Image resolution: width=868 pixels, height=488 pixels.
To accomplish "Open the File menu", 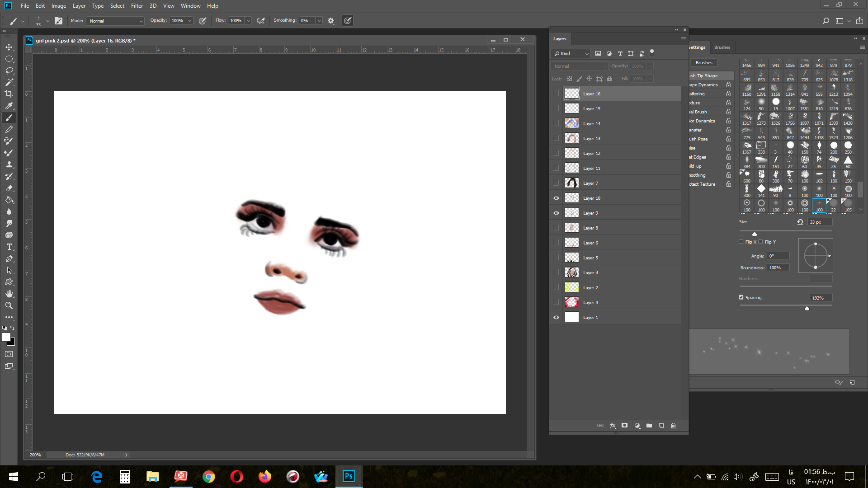I will (x=25, y=6).
